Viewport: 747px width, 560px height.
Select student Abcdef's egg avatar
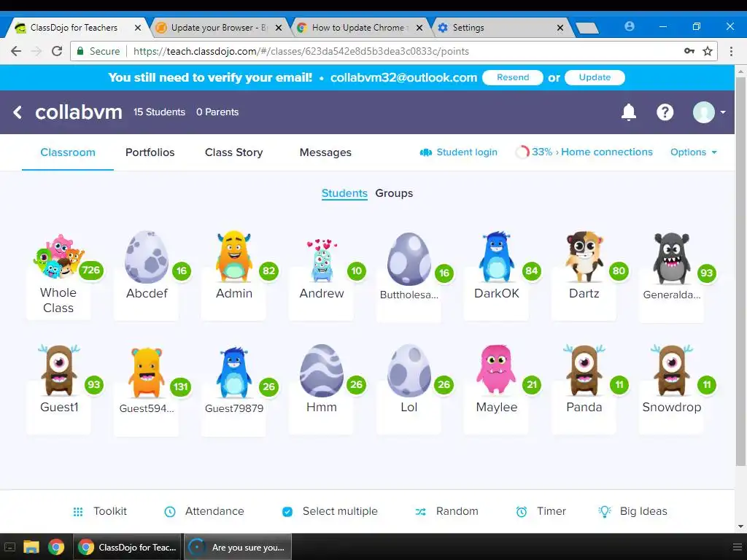[x=146, y=257]
